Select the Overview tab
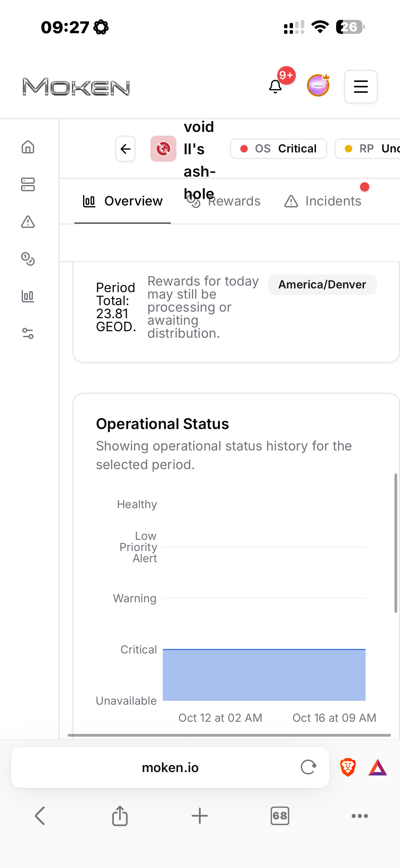Viewport: 400px width, 868px height. [123, 201]
